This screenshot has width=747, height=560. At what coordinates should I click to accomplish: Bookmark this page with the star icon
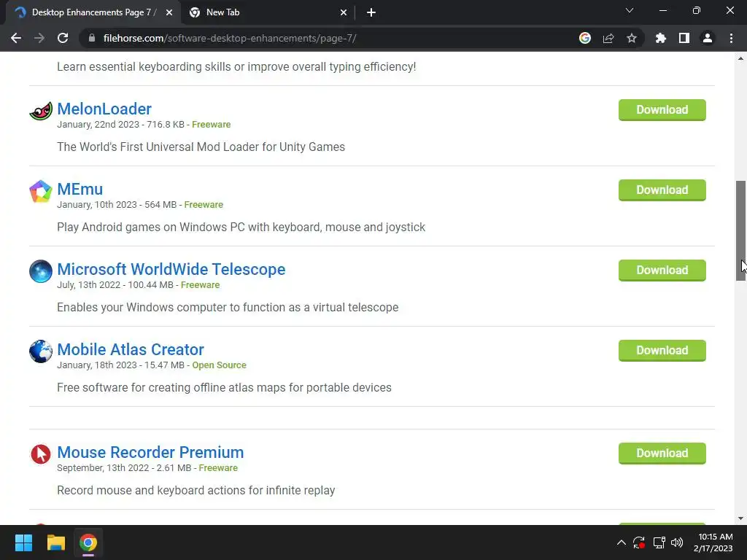coord(632,38)
